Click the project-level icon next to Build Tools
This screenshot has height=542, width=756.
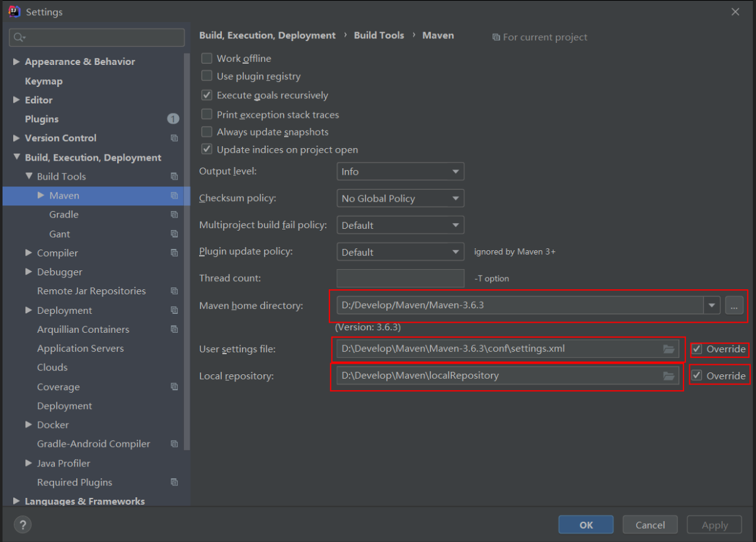pos(175,176)
